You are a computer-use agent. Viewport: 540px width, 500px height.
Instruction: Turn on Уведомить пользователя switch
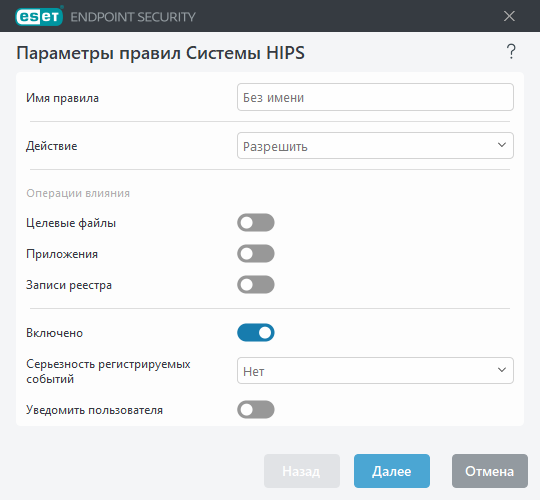(x=256, y=410)
